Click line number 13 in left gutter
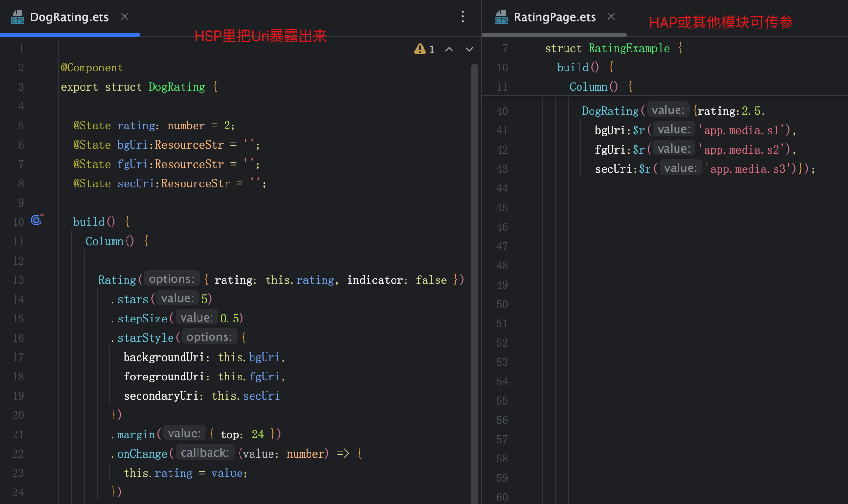 point(18,280)
